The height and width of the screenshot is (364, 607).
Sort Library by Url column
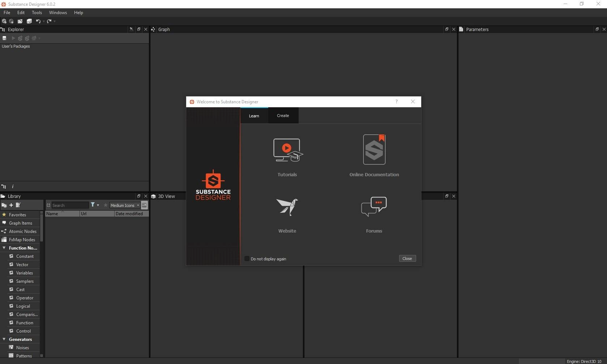(x=97, y=214)
